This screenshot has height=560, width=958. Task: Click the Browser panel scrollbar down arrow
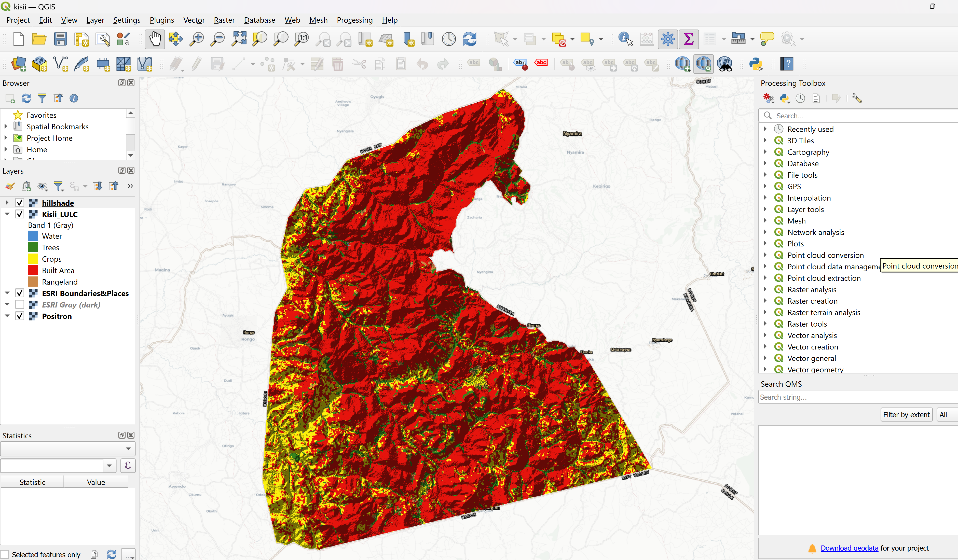coord(131,155)
